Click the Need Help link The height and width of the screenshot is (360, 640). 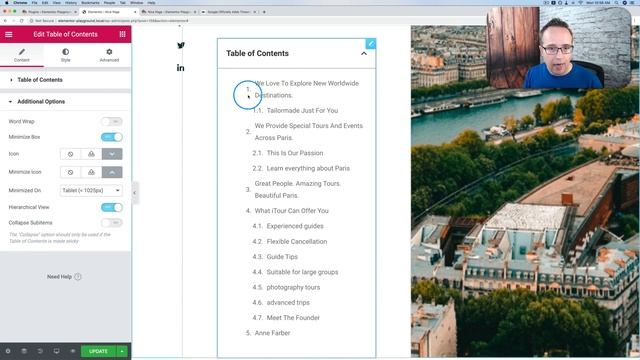click(x=64, y=277)
